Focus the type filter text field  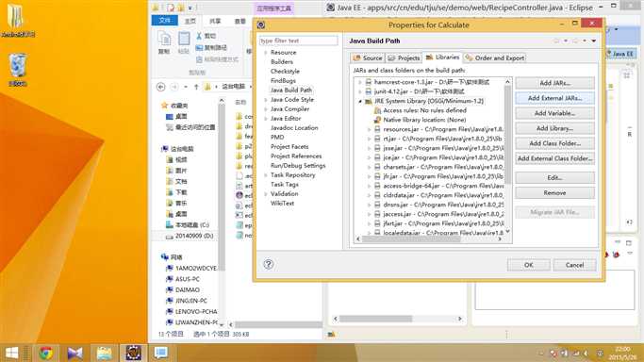pos(298,41)
